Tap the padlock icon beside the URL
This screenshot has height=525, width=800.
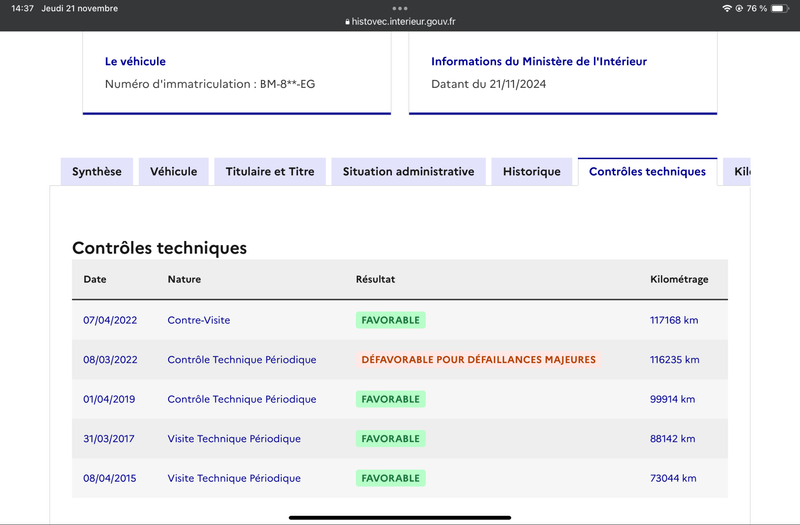(x=347, y=22)
